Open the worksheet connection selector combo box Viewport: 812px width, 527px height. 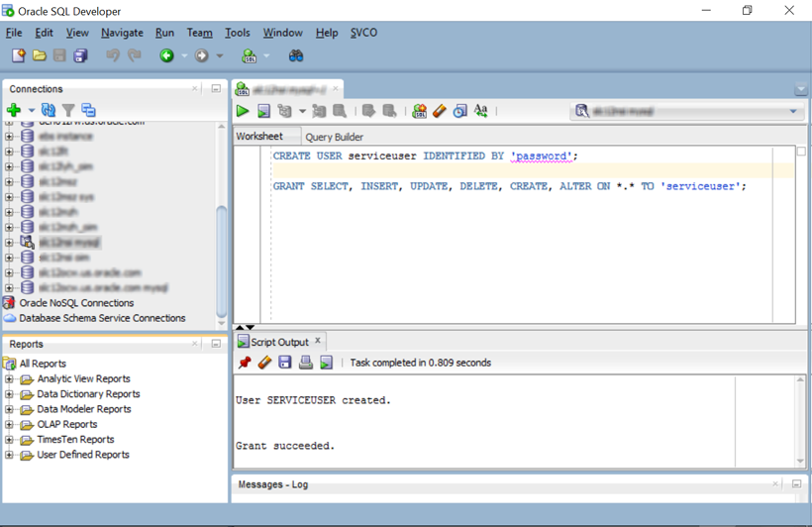(x=687, y=111)
